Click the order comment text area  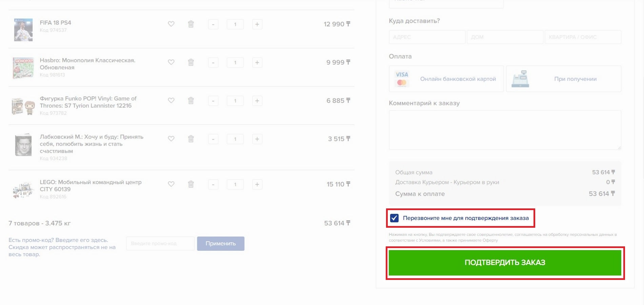pos(505,130)
